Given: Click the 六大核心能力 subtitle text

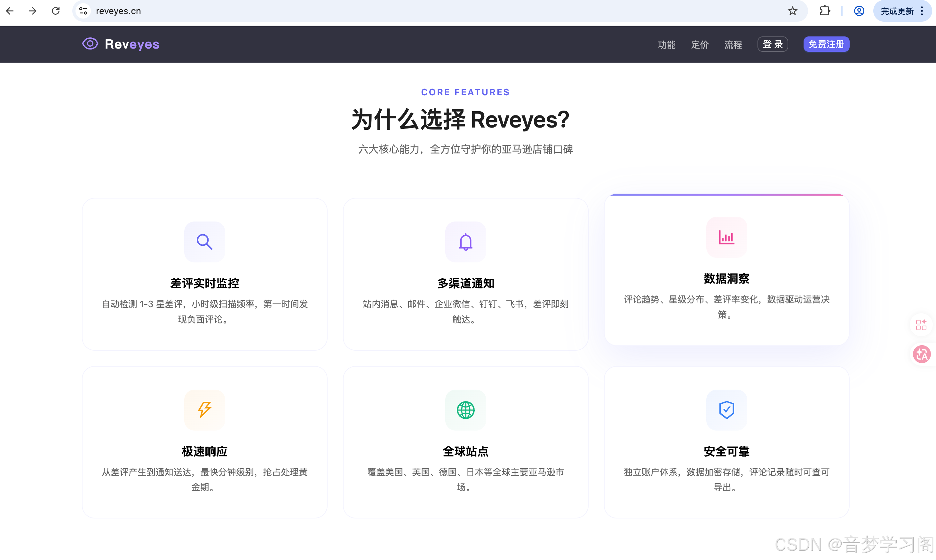Looking at the screenshot, I should (465, 150).
